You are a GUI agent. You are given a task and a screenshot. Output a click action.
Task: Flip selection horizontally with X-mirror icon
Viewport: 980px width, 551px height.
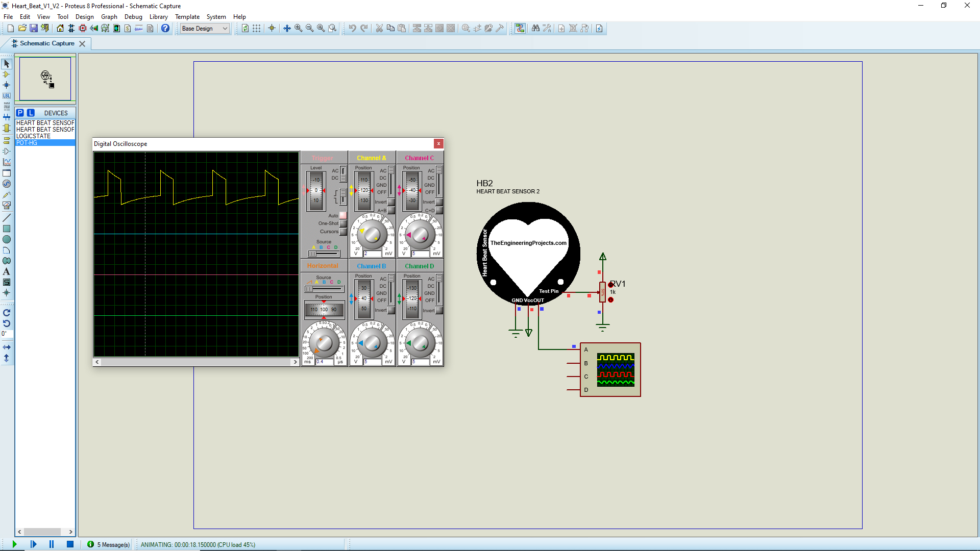7,347
